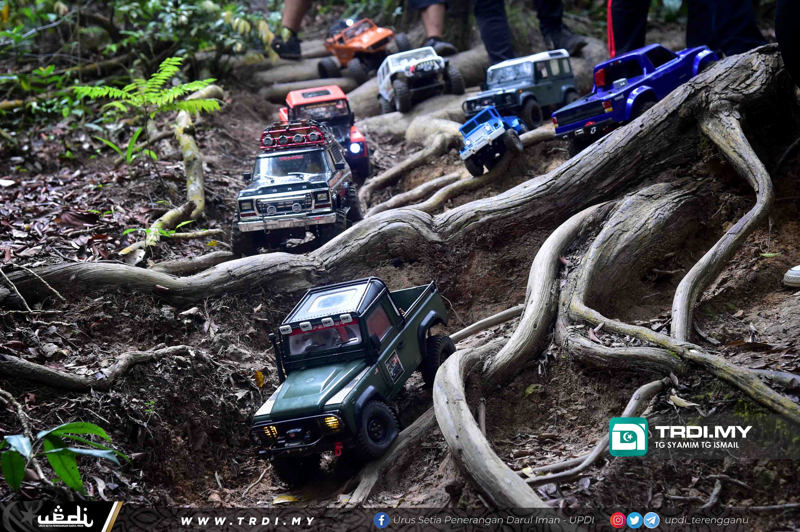Viewport: 800px width, 532px height.
Task: Click the Facebook icon in footer
Action: [381, 520]
